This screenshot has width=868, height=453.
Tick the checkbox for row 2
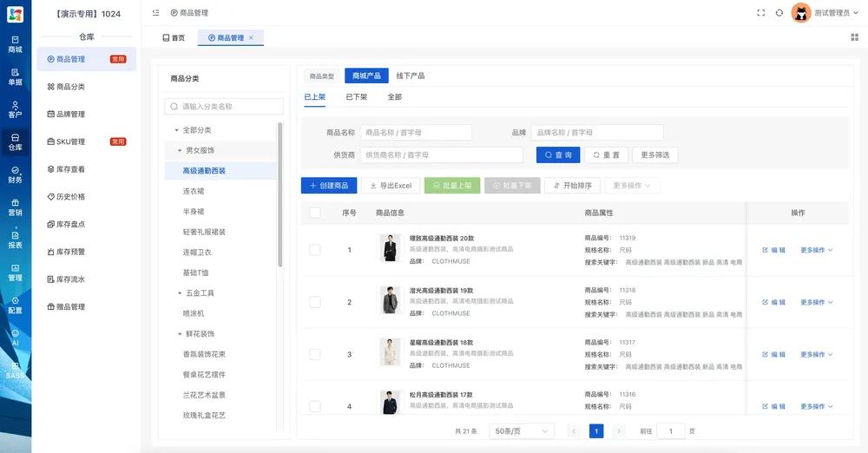tap(315, 302)
